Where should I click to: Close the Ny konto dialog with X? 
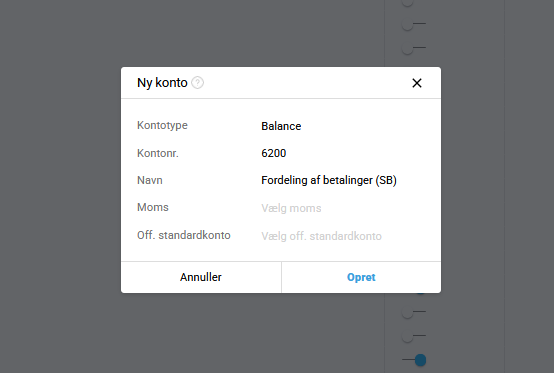click(x=417, y=83)
